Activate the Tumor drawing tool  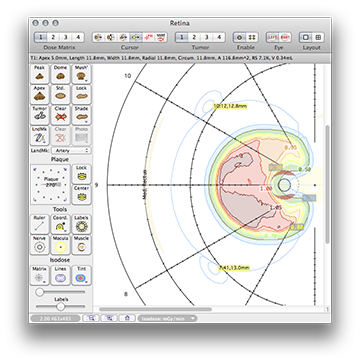40,115
